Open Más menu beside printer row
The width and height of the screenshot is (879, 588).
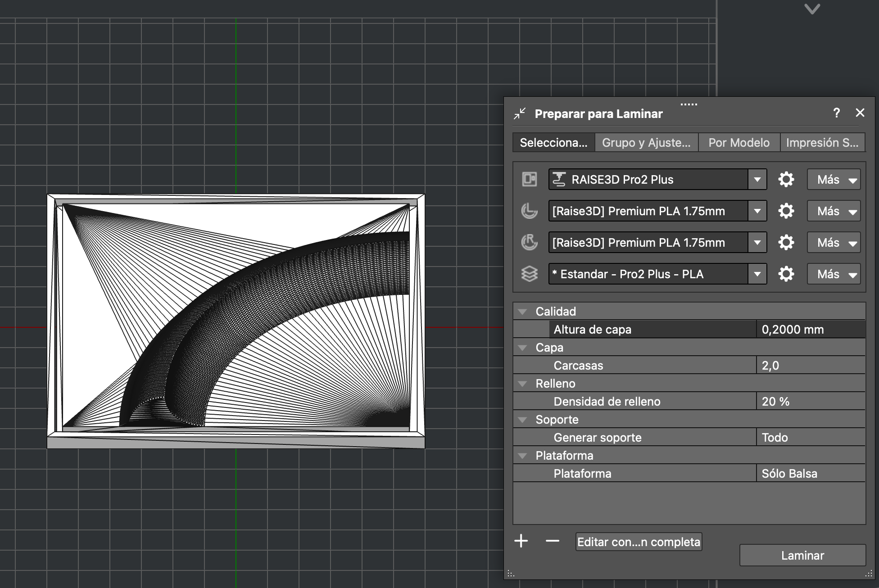coord(834,180)
